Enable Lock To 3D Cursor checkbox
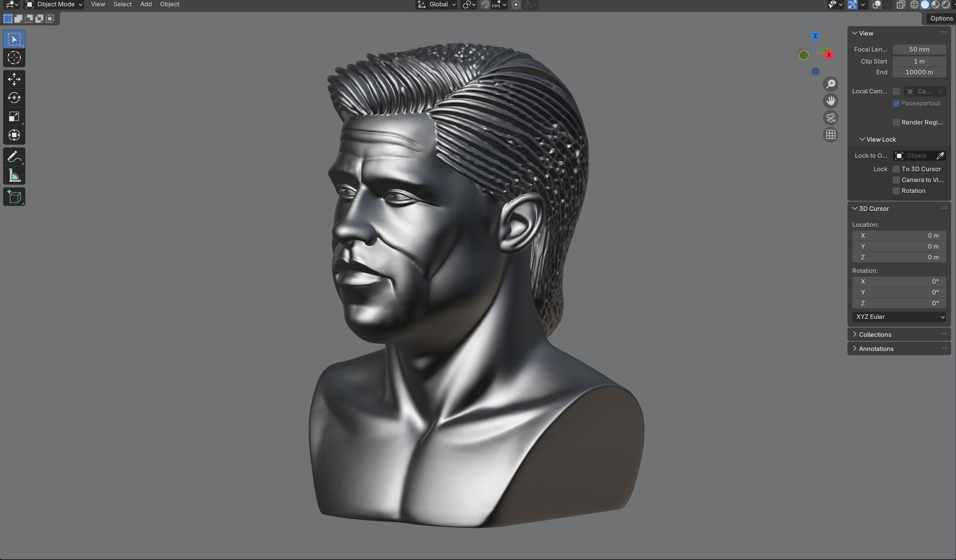Viewport: 956px width, 560px height. [x=896, y=169]
